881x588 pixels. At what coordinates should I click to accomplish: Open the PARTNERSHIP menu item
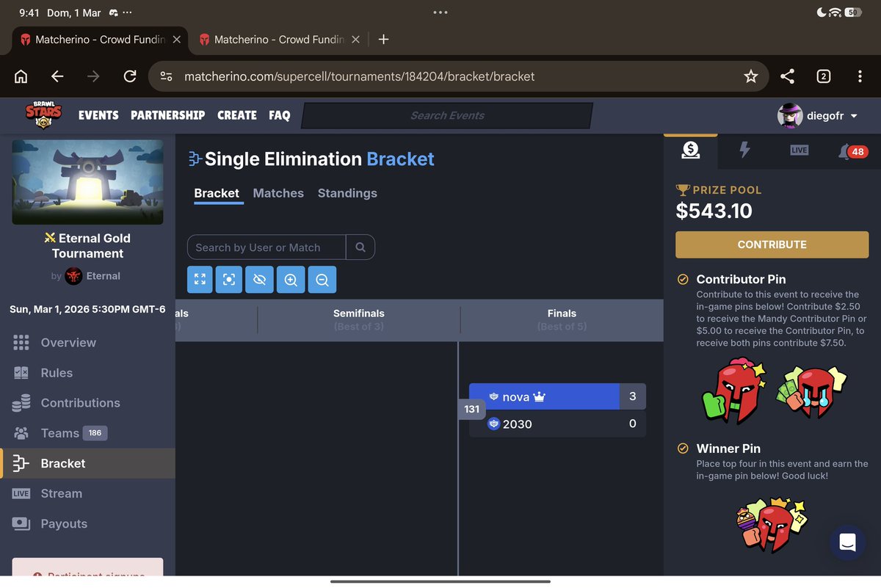pos(167,115)
